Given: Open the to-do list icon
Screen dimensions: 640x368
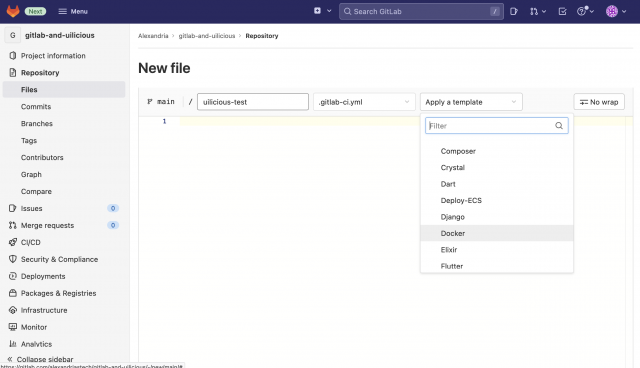Looking at the screenshot, I should (x=562, y=11).
